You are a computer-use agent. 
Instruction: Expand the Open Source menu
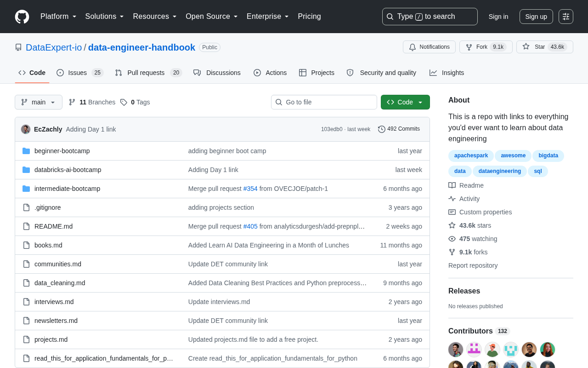click(x=212, y=17)
